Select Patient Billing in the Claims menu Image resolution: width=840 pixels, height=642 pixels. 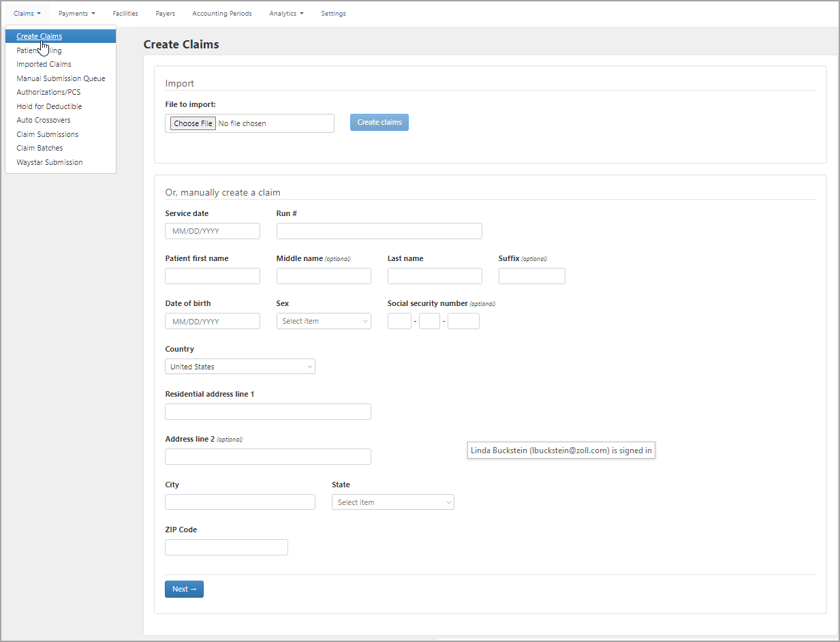pyautogui.click(x=61, y=50)
